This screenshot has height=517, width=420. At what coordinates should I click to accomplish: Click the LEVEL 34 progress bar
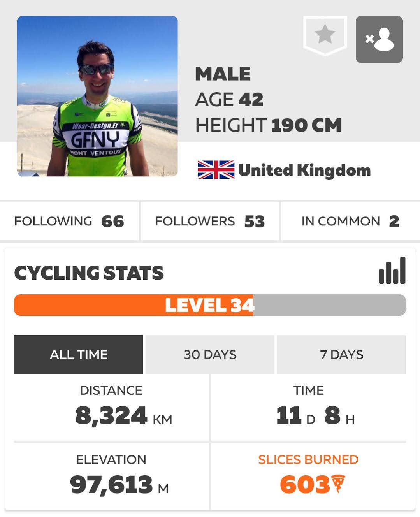click(210, 305)
